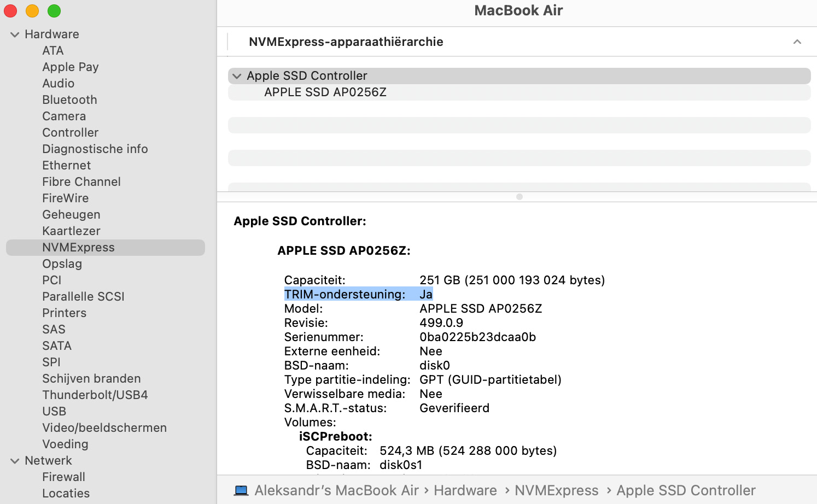The width and height of the screenshot is (817, 504).
Task: Click the S.M.A.R.T. status Geverifieerd
Action: click(454, 408)
